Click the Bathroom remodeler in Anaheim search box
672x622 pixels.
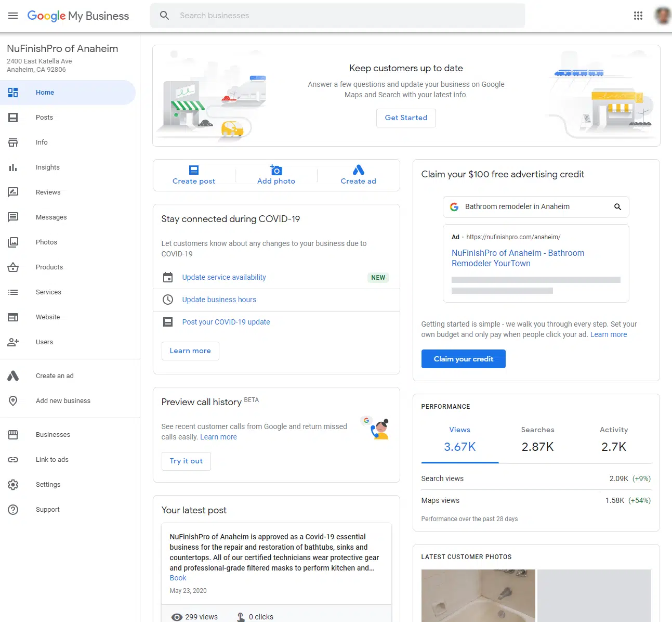(x=536, y=207)
